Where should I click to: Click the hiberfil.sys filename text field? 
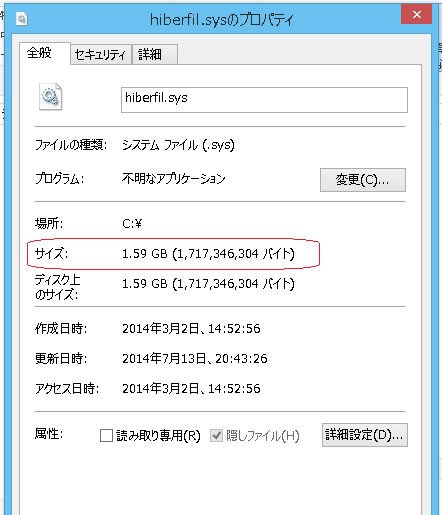[x=264, y=100]
